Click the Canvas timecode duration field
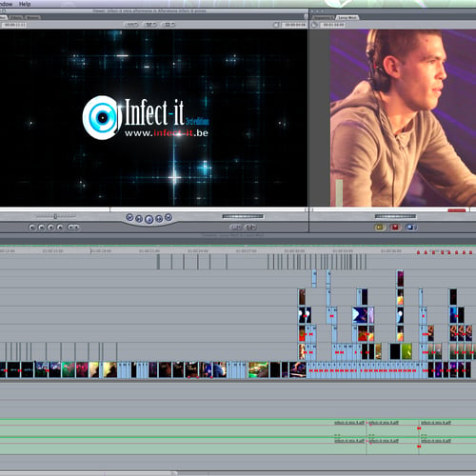The height and width of the screenshot is (476, 476). 333,25
